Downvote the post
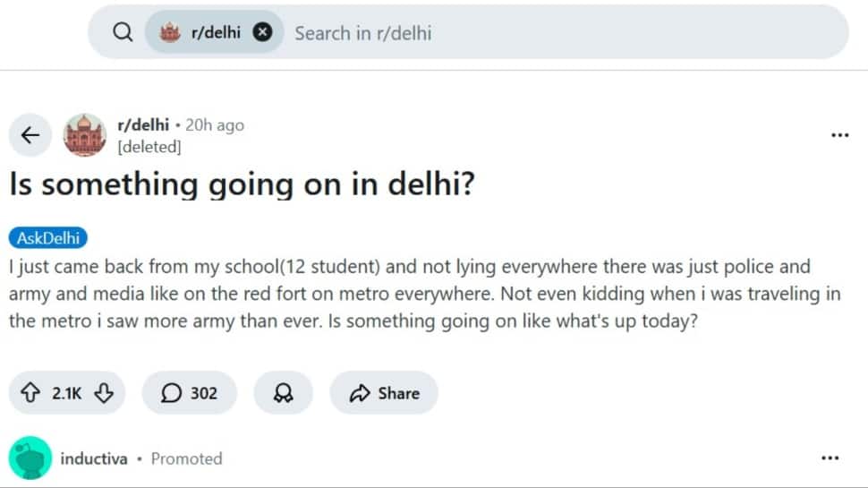868x488 pixels. tap(104, 393)
